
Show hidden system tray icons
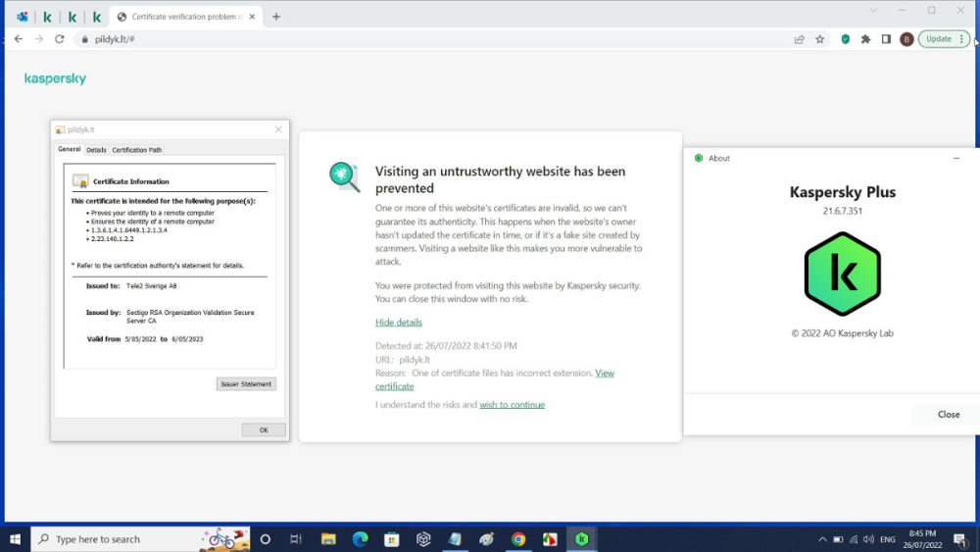pos(822,539)
